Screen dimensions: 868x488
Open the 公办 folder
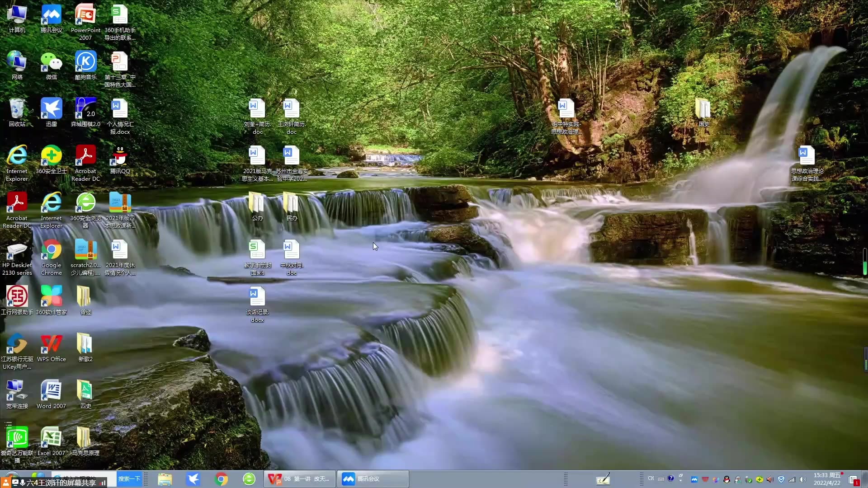tap(257, 207)
